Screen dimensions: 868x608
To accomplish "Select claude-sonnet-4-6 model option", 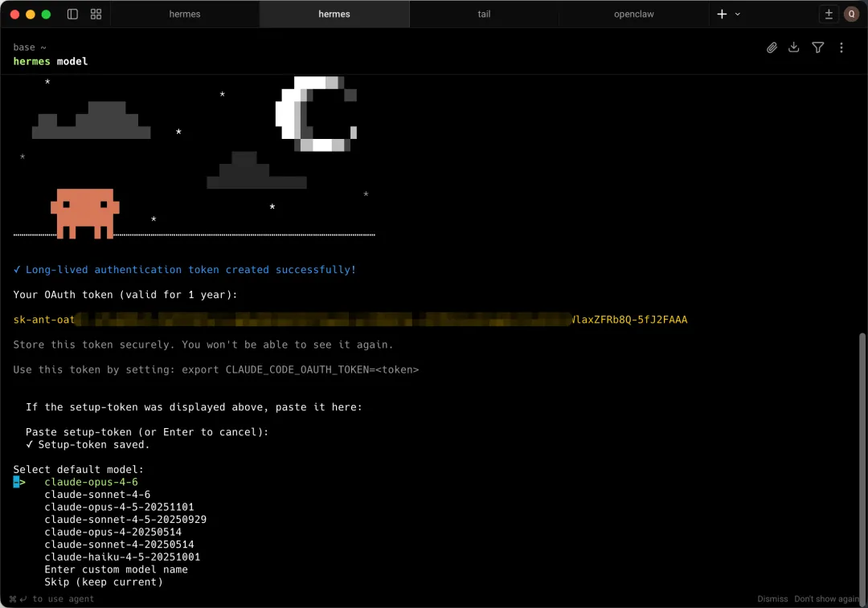I will point(97,495).
